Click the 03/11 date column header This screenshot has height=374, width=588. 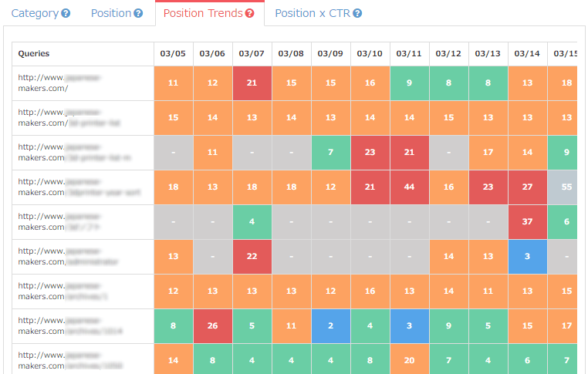409,54
